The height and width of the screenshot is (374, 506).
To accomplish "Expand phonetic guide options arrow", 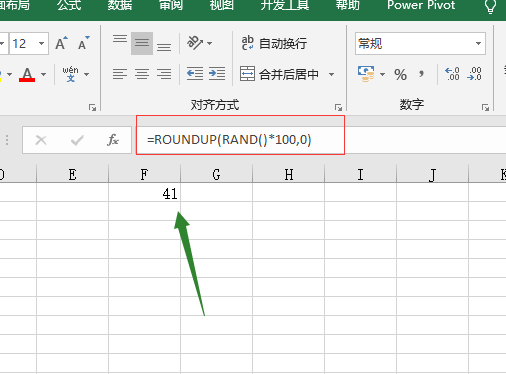I will [x=87, y=74].
